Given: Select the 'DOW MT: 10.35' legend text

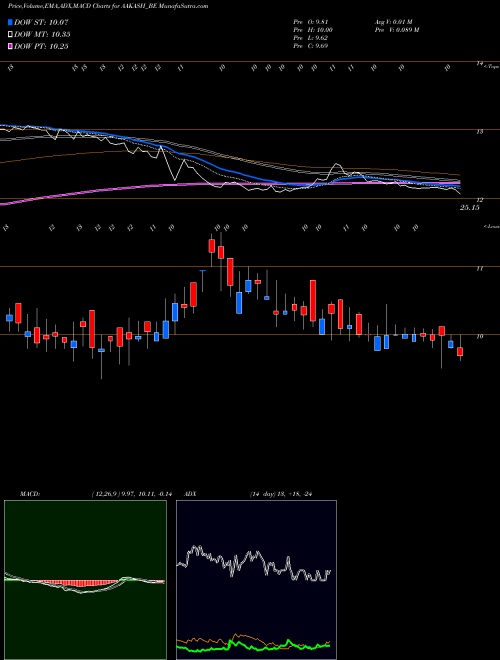Looking at the screenshot, I should coord(42,35).
